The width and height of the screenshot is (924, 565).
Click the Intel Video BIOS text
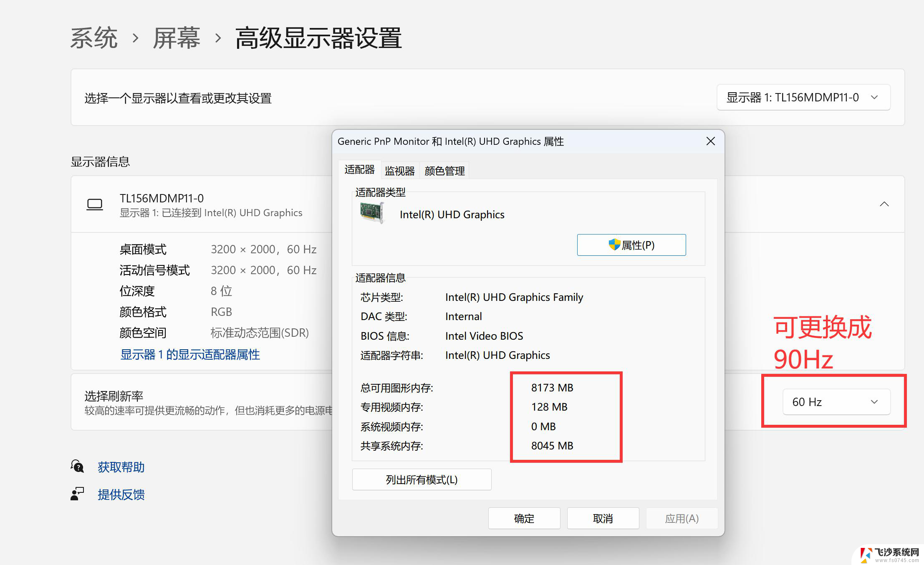(484, 336)
